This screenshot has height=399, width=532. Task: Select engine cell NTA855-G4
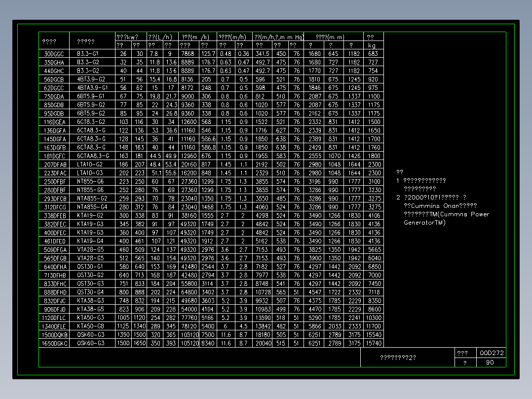click(92, 207)
